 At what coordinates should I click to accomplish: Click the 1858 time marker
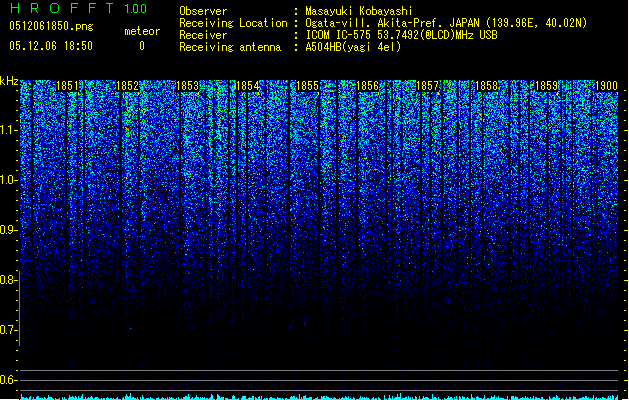click(x=487, y=86)
